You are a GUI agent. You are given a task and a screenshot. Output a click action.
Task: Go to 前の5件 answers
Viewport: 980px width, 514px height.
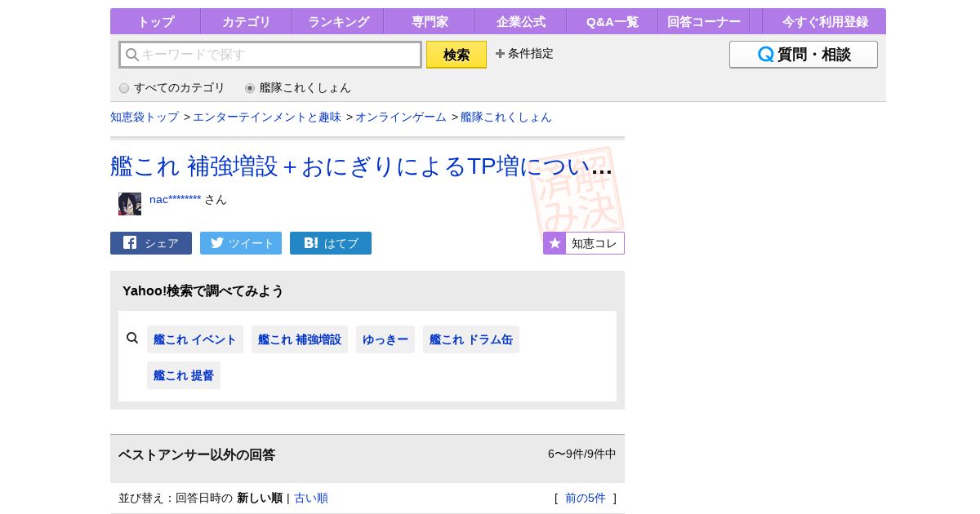tap(586, 498)
